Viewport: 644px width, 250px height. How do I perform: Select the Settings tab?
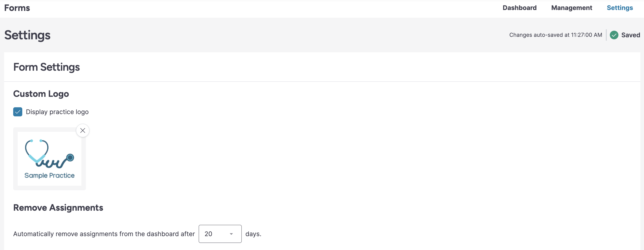click(619, 8)
